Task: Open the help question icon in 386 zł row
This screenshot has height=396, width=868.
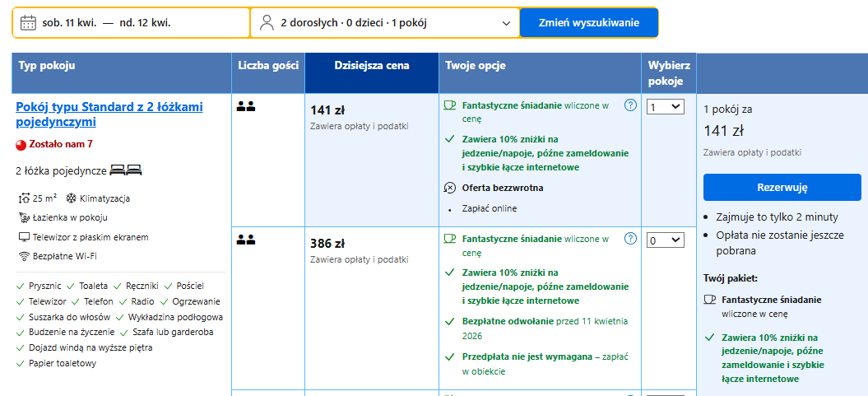Action: (630, 239)
